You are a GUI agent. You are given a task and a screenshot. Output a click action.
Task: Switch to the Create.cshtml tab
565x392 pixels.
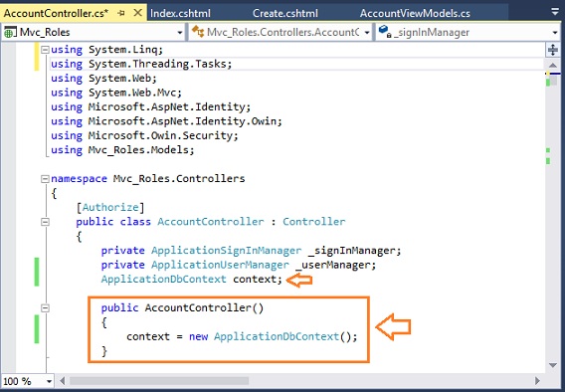285,13
